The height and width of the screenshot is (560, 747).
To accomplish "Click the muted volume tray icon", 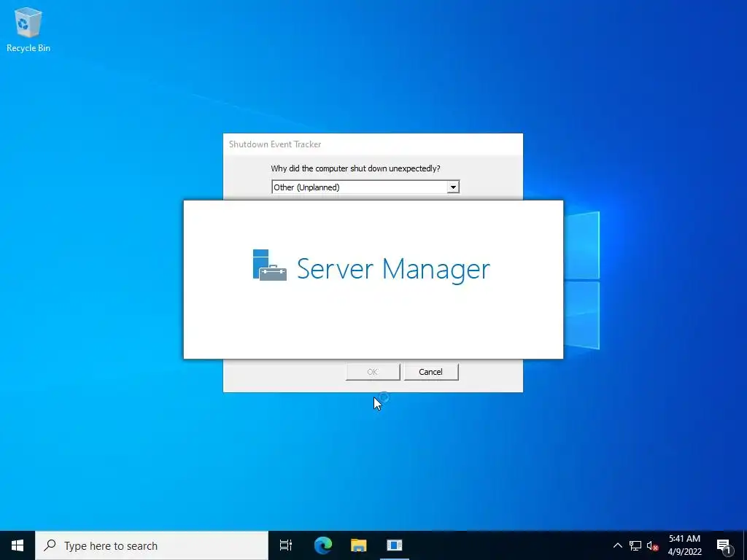I will click(x=652, y=545).
